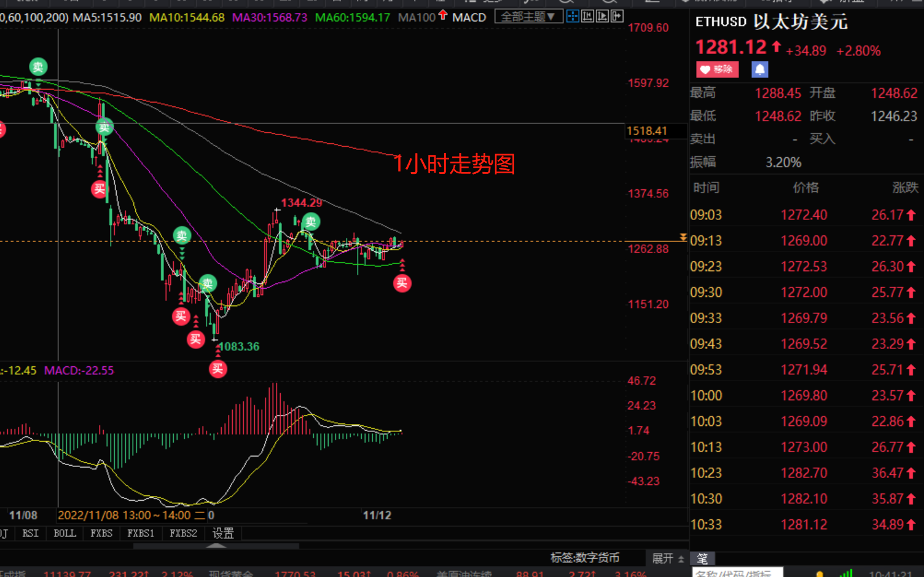This screenshot has width=924, height=577.
Task: Toggle the MA30 moving average line
Action: click(269, 17)
